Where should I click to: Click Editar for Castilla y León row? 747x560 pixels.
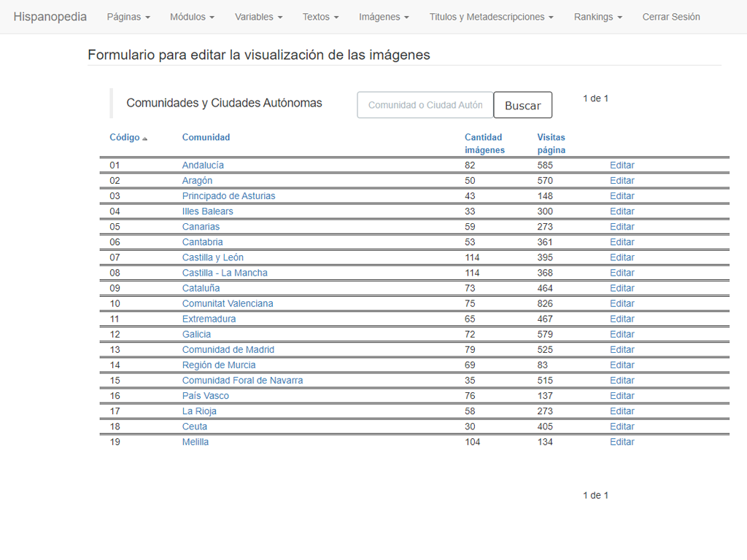pos(622,257)
